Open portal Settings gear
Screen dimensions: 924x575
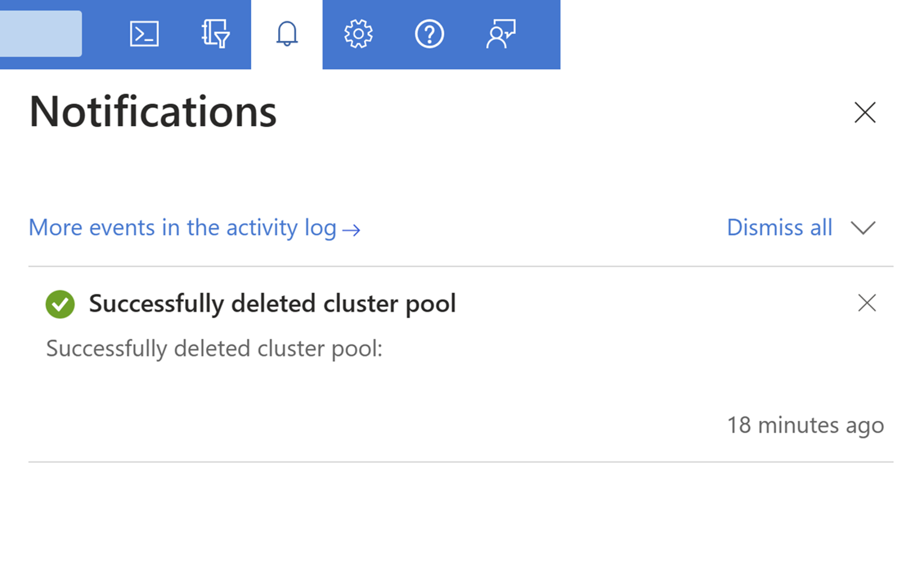click(x=358, y=34)
